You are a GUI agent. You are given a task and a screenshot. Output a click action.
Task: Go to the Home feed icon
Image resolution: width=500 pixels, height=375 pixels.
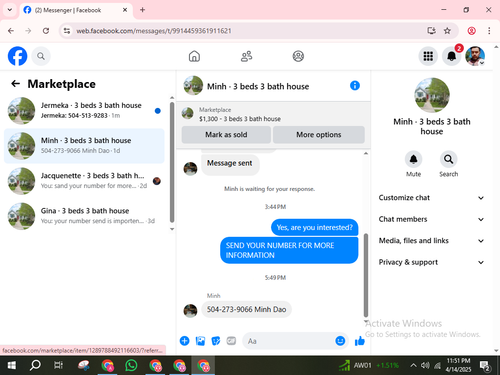194,56
